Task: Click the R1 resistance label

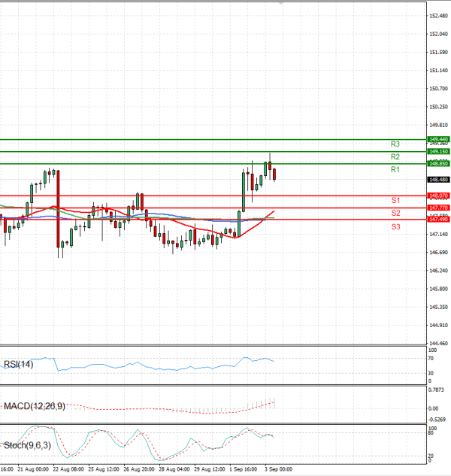Action: point(395,169)
